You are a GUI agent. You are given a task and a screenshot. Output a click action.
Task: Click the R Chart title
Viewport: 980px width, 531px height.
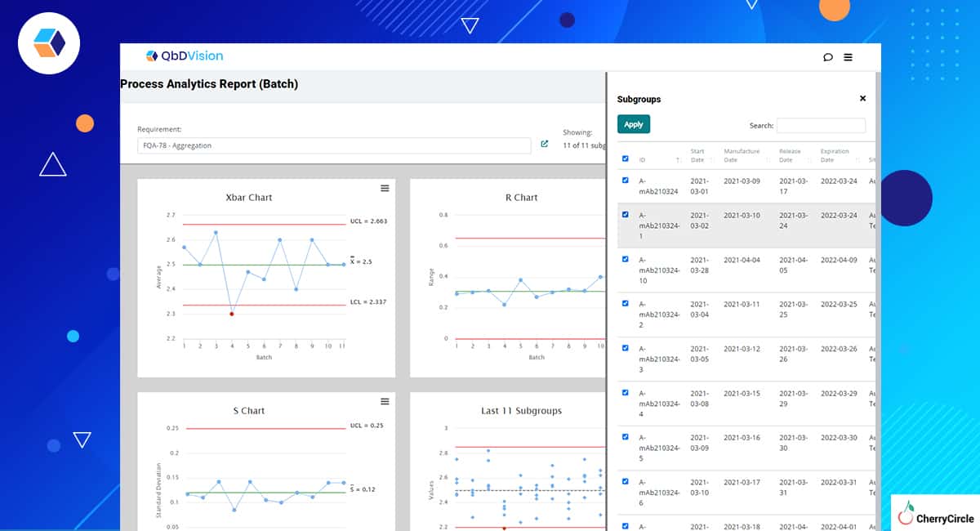pyautogui.click(x=522, y=198)
